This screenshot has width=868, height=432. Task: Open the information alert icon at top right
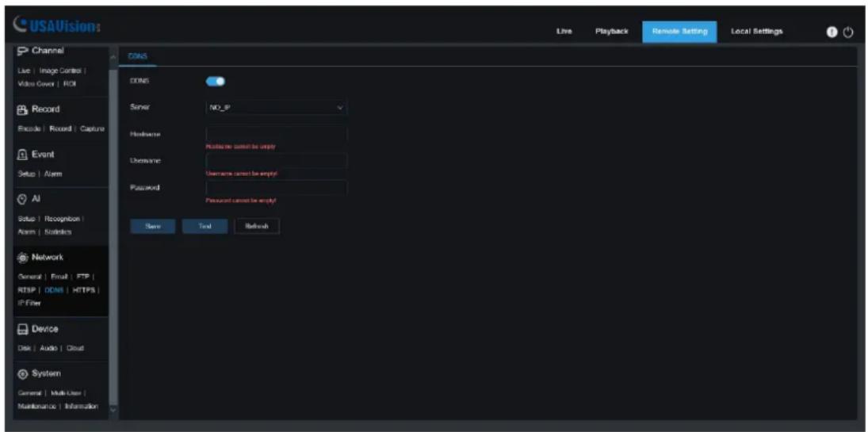click(x=832, y=32)
